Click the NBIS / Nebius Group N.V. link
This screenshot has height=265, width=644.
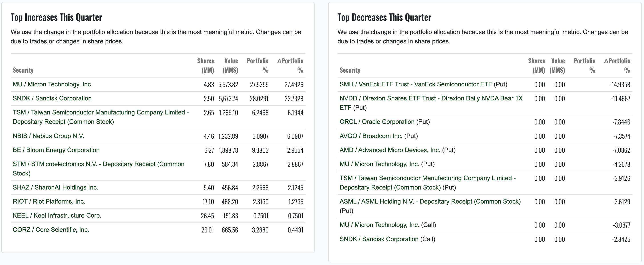pyautogui.click(x=48, y=136)
